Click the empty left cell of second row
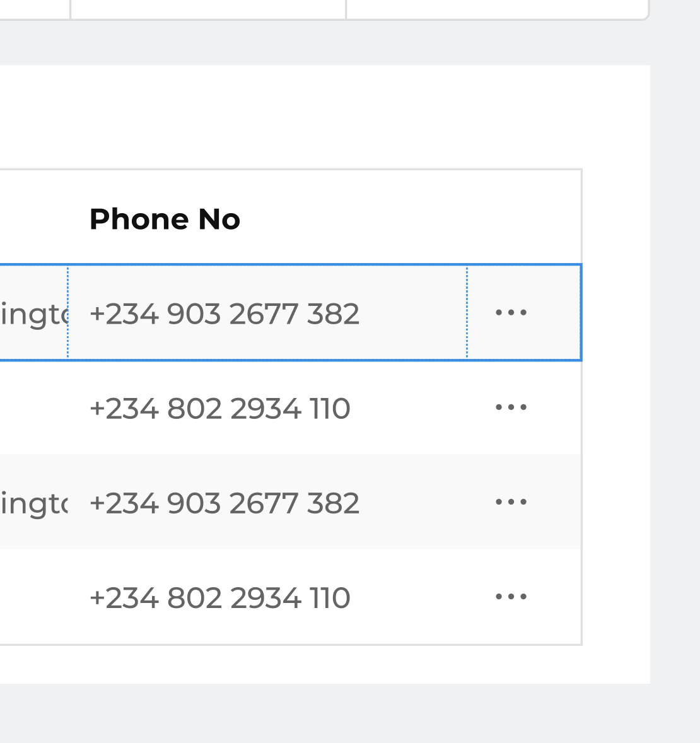 [x=34, y=407]
